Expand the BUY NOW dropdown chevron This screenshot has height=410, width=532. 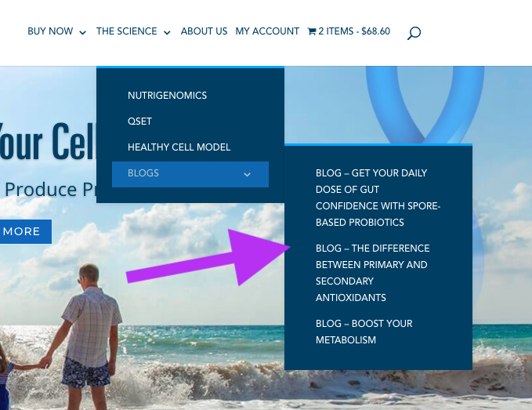[82, 33]
